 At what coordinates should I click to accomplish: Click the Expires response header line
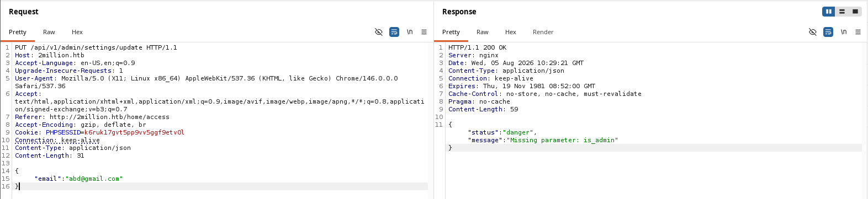pos(522,86)
